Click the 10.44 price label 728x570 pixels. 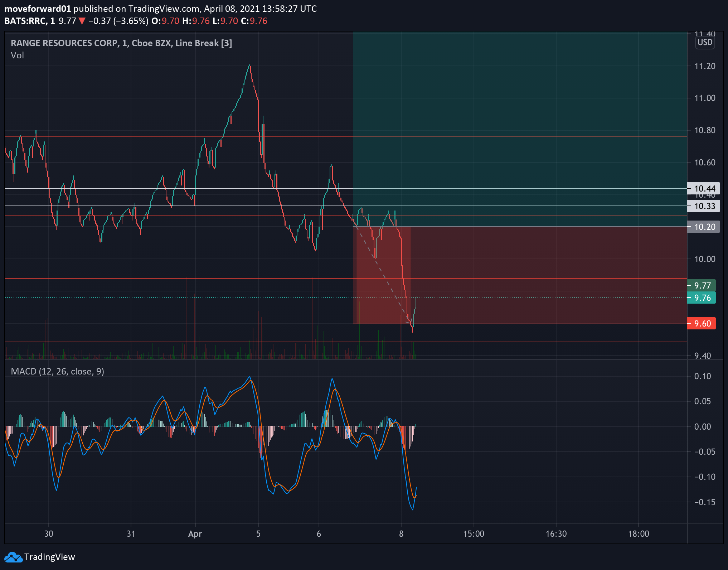[704, 188]
